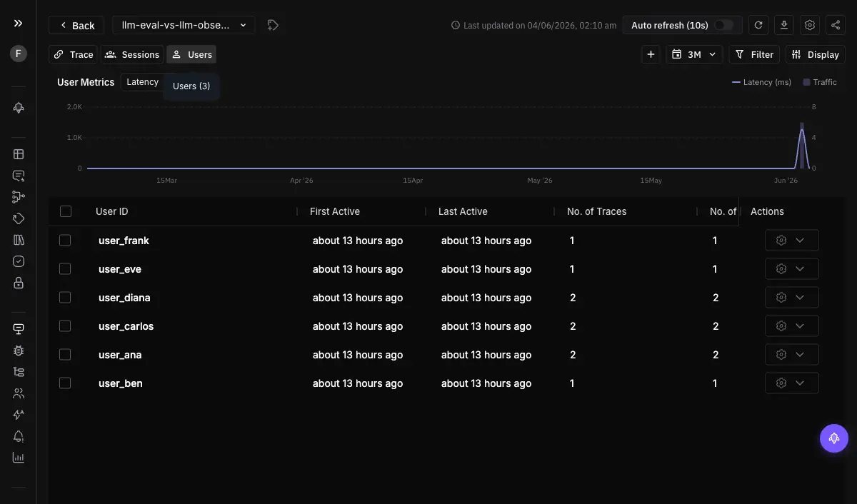Open the tag icon in the sidebar
The height and width of the screenshot is (504, 857).
tap(19, 218)
